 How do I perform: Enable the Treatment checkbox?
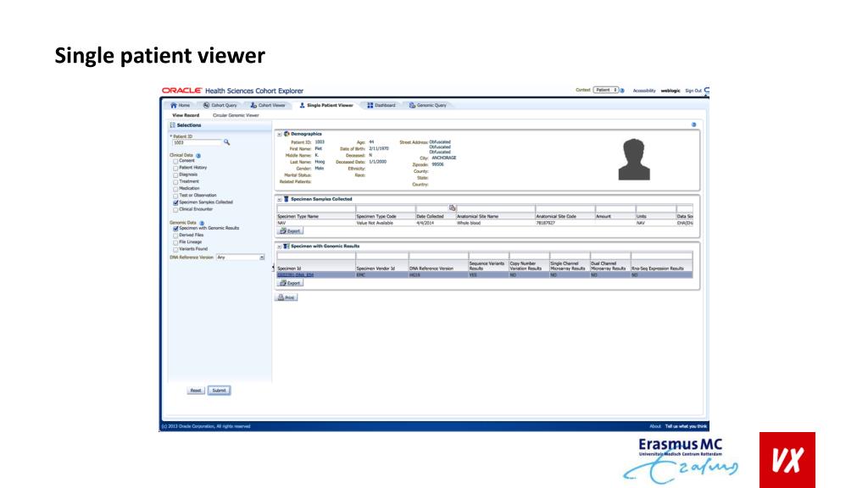175,182
